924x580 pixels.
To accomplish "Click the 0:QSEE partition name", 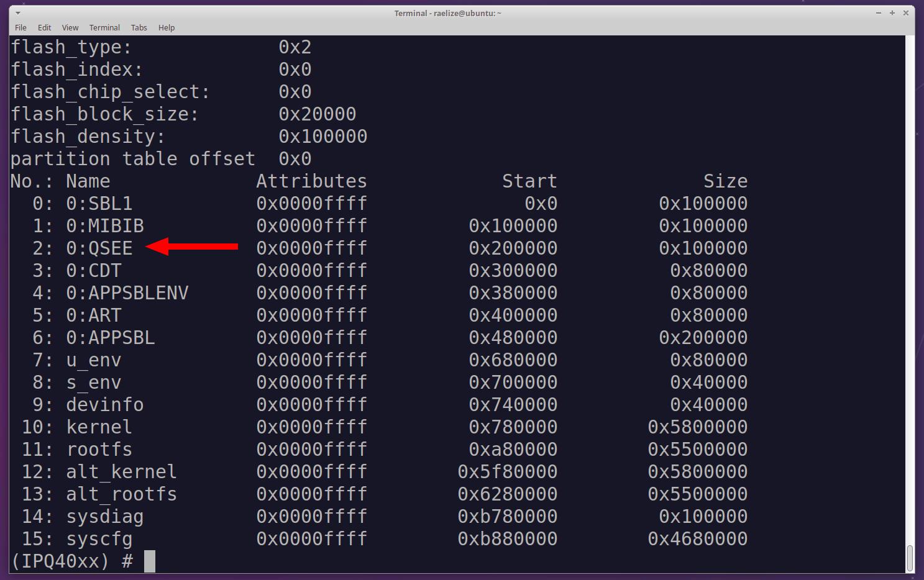I will [x=99, y=248].
